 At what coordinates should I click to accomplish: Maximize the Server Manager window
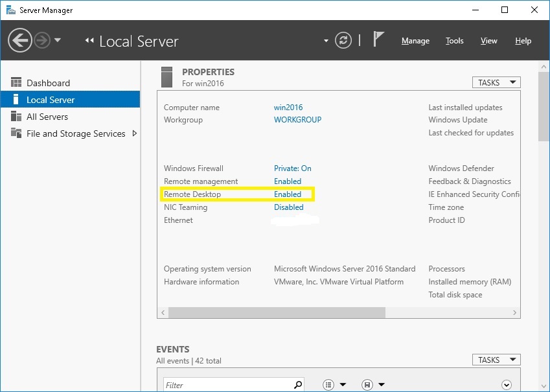pos(505,10)
